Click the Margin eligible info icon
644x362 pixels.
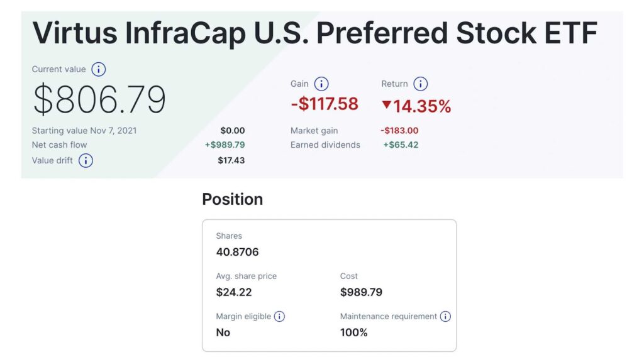(279, 316)
